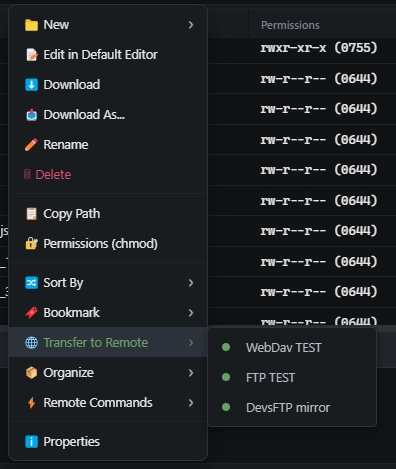Open the Organize menu label
The width and height of the screenshot is (396, 469).
tap(68, 373)
